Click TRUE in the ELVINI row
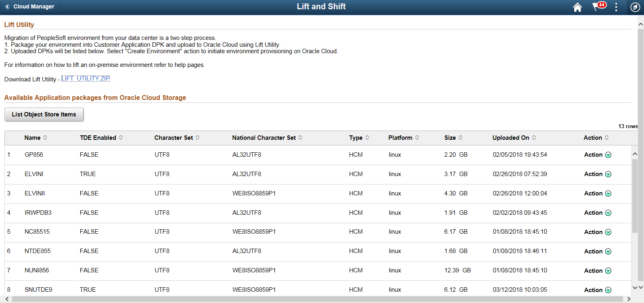 pos(88,174)
